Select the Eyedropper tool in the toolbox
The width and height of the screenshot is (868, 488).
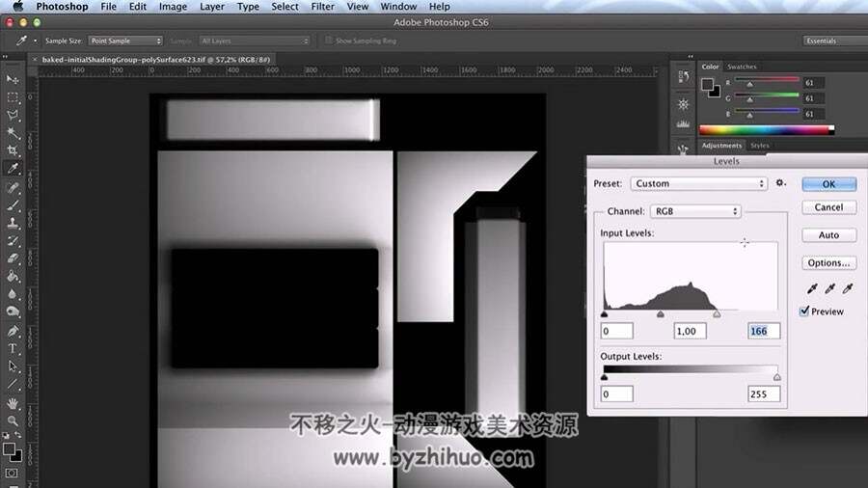pos(13,168)
